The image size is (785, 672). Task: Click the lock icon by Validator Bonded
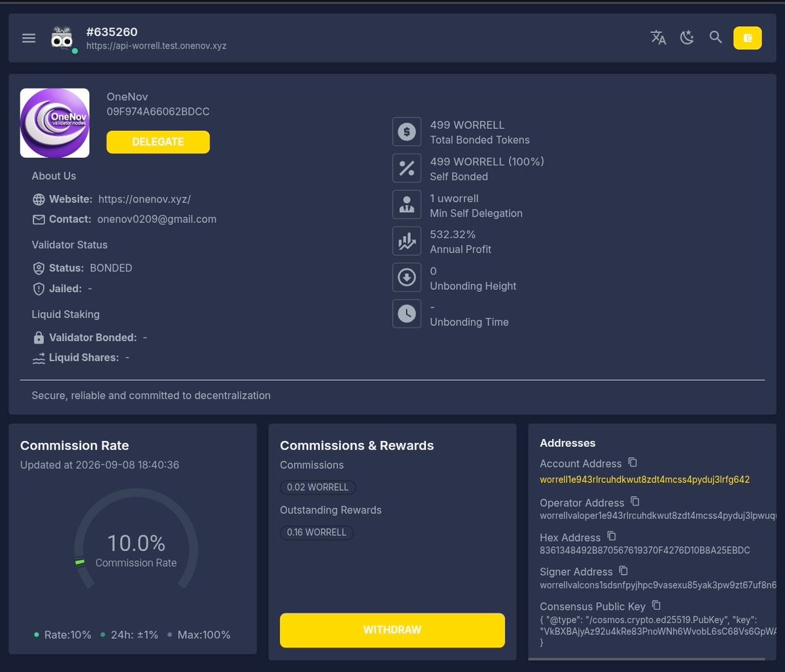click(39, 338)
